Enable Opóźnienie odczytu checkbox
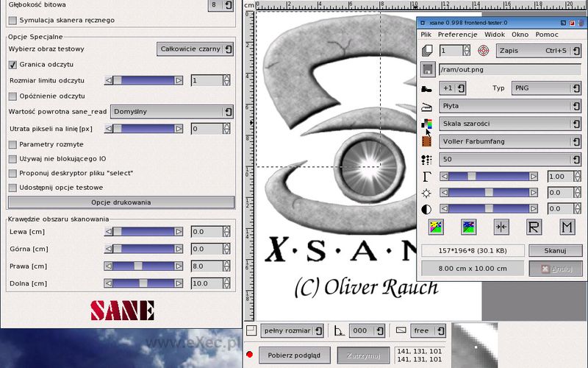The image size is (588, 368). (x=12, y=96)
